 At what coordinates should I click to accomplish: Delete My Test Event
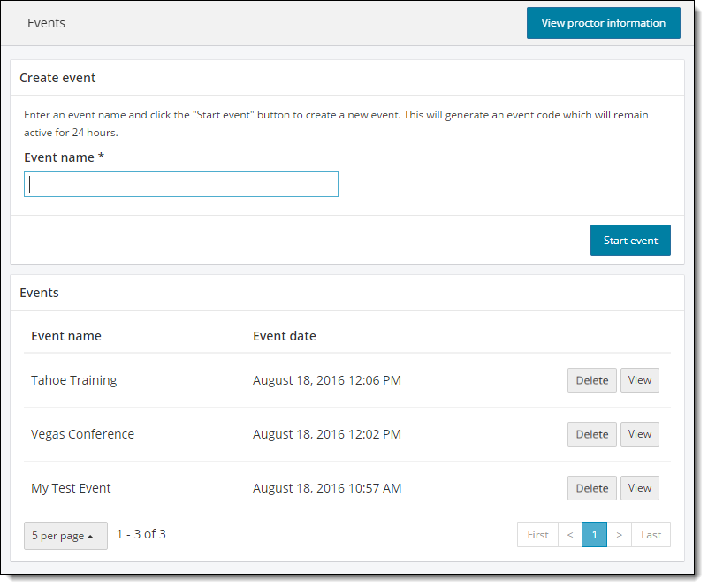coord(591,488)
